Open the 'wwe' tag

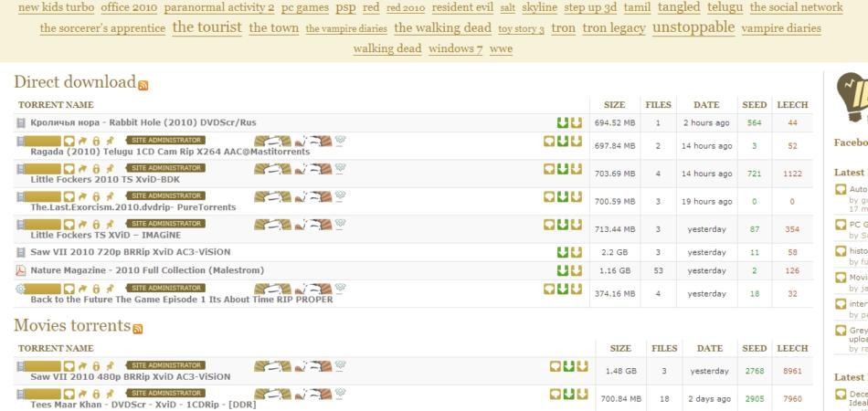(x=501, y=48)
